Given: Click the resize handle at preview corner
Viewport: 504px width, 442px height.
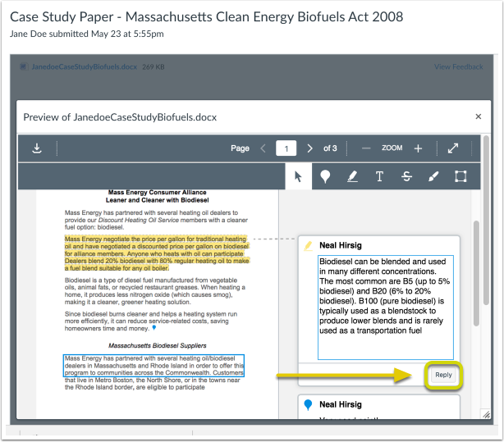Looking at the screenshot, I should 486,415.
